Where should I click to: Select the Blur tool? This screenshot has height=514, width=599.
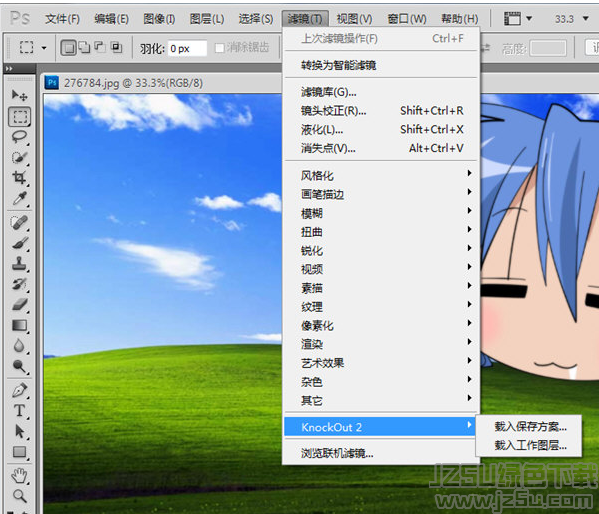click(x=19, y=345)
